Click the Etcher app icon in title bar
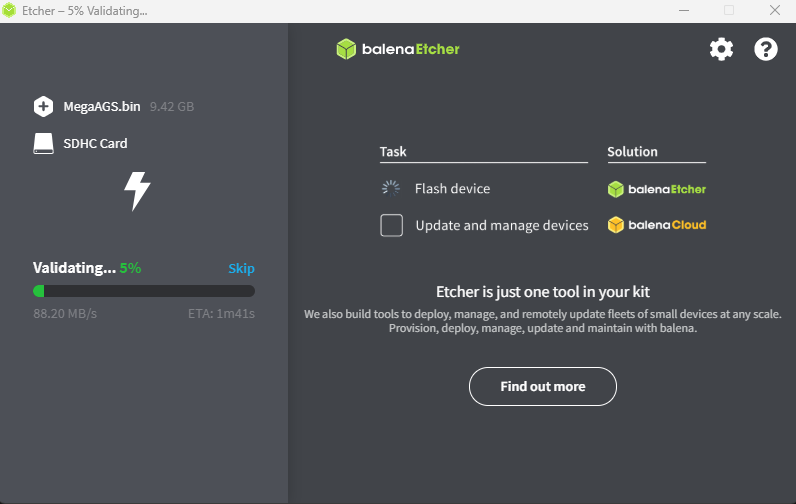Viewport: 796px width, 504px height. [x=9, y=10]
